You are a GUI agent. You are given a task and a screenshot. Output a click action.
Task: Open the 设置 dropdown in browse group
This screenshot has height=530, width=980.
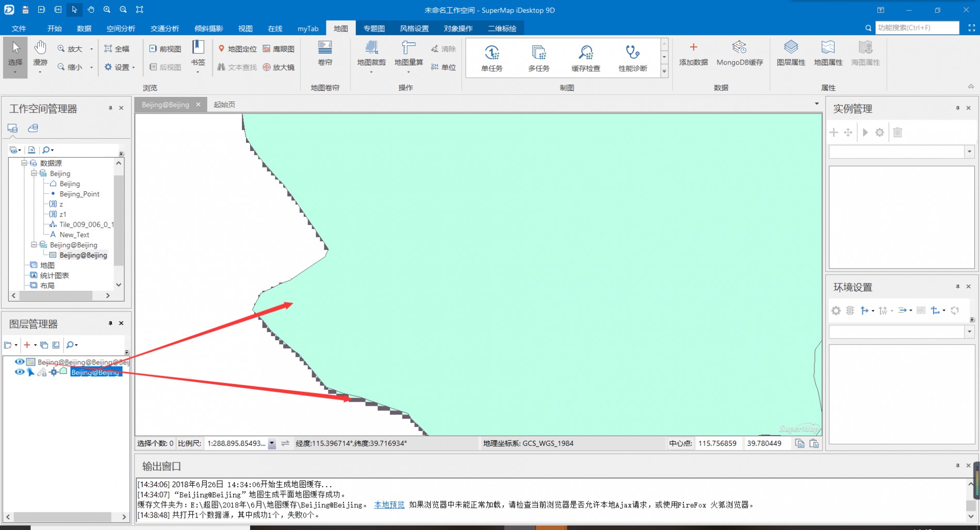(x=120, y=67)
